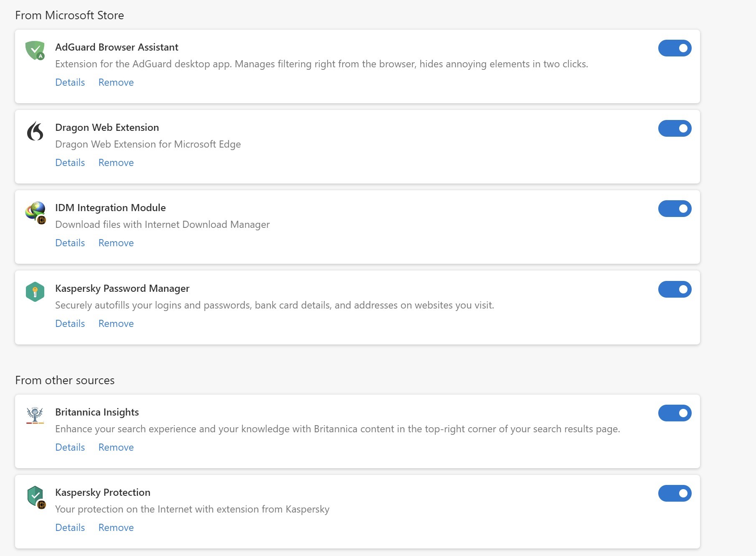Remove Kaspersky Password Manager extension
756x556 pixels.
[116, 324]
